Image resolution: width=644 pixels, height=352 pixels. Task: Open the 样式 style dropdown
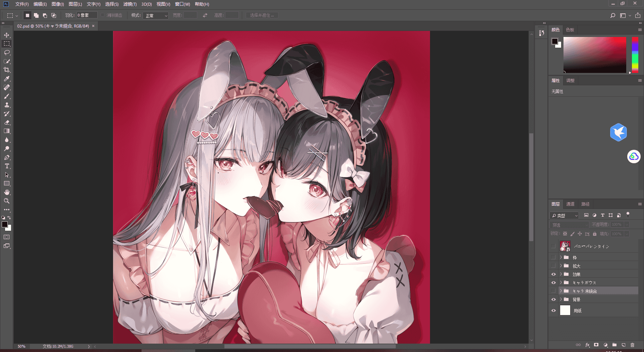156,15
